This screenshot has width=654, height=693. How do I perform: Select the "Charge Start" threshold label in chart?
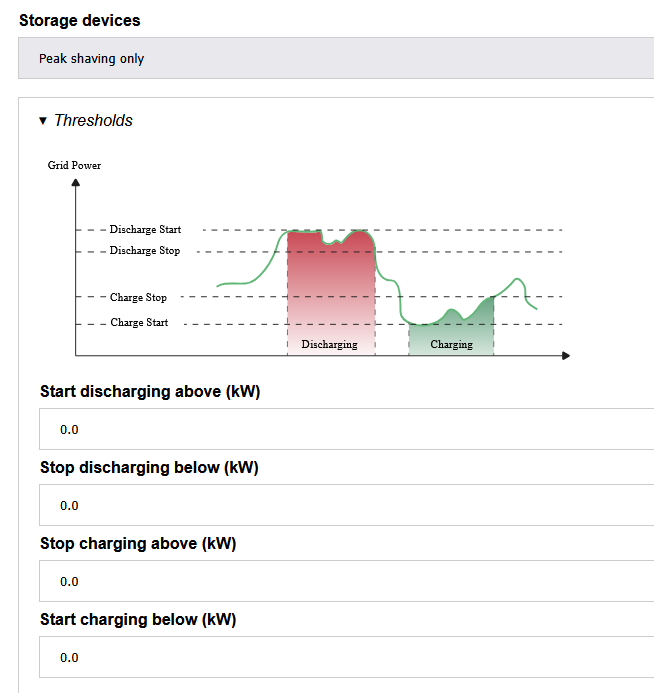click(139, 323)
